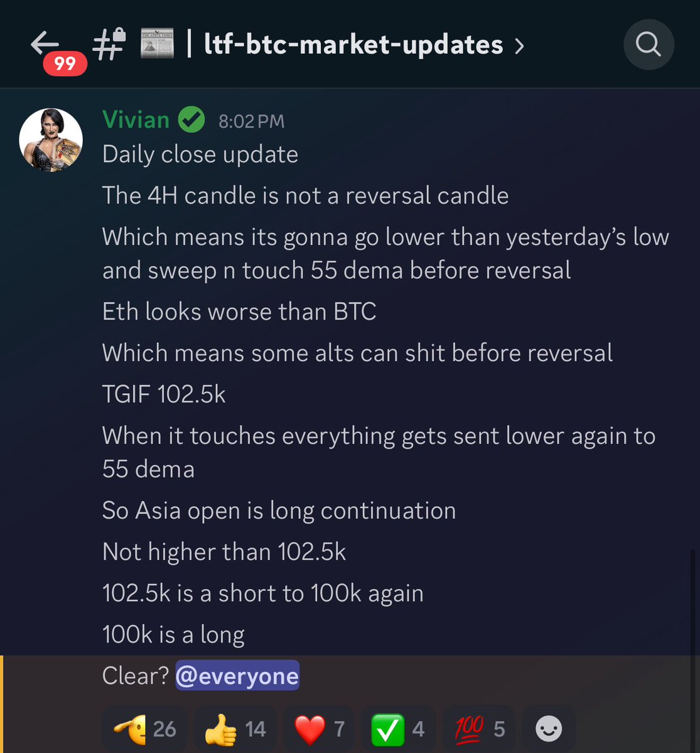Tap the back arrow icon

[45, 44]
